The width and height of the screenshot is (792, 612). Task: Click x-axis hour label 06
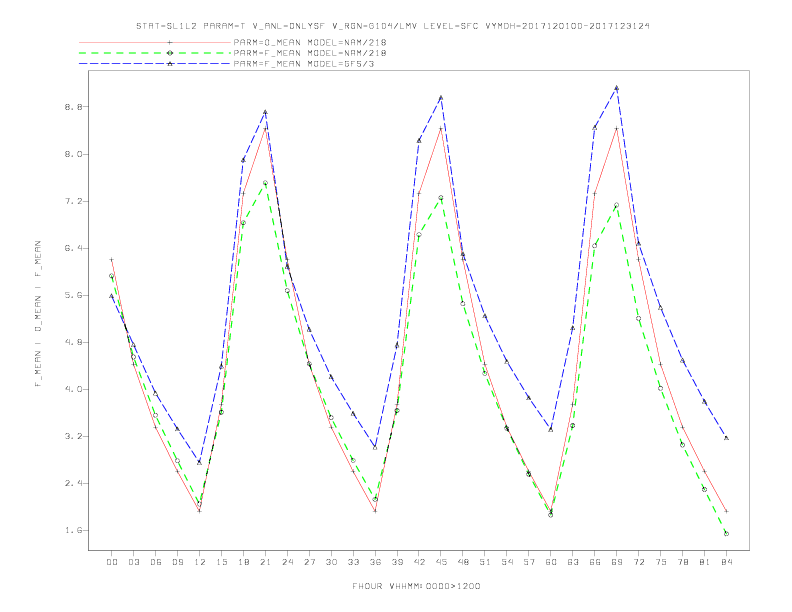[156, 562]
